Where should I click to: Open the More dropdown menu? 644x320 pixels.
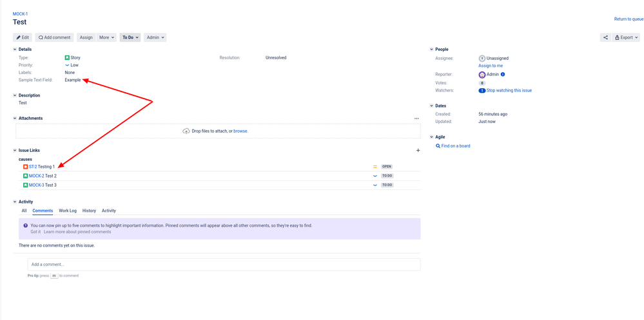click(x=107, y=37)
